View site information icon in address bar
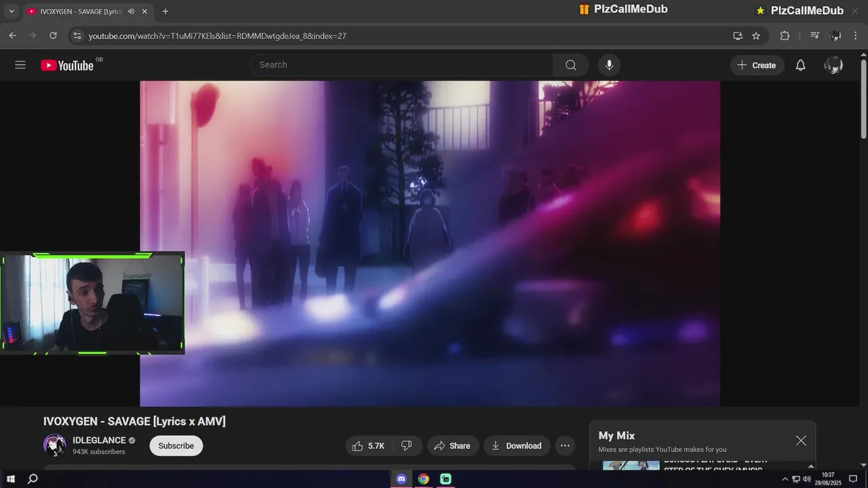 point(77,36)
